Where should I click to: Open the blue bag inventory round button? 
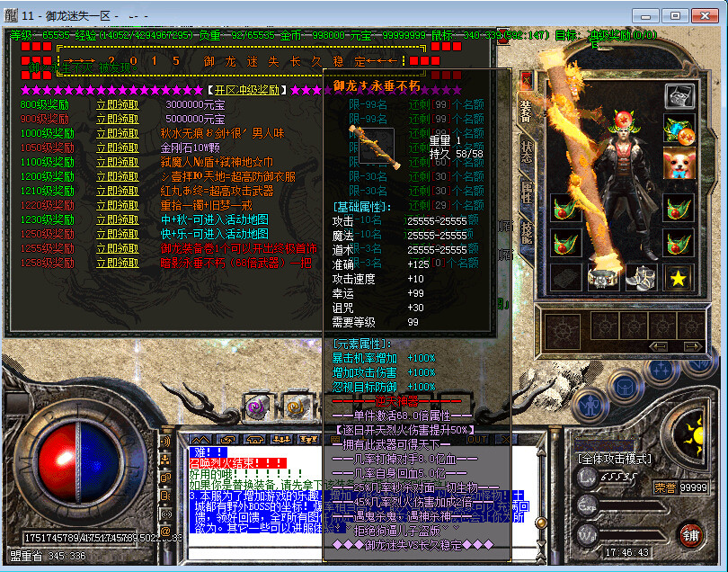[x=625, y=387]
